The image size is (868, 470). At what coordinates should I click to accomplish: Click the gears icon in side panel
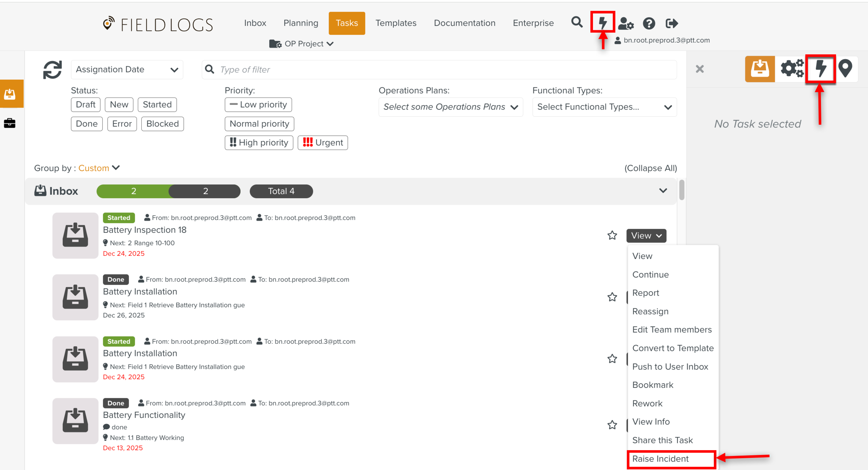(792, 68)
